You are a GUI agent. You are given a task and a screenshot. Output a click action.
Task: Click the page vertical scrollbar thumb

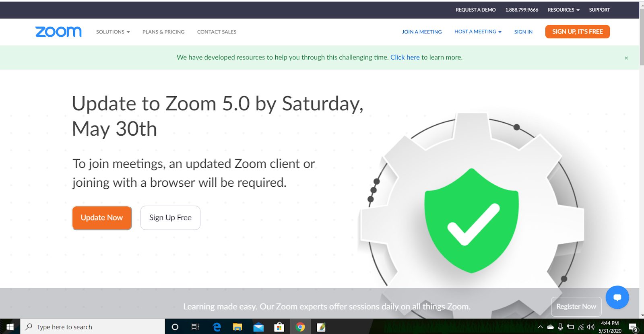click(x=642, y=36)
